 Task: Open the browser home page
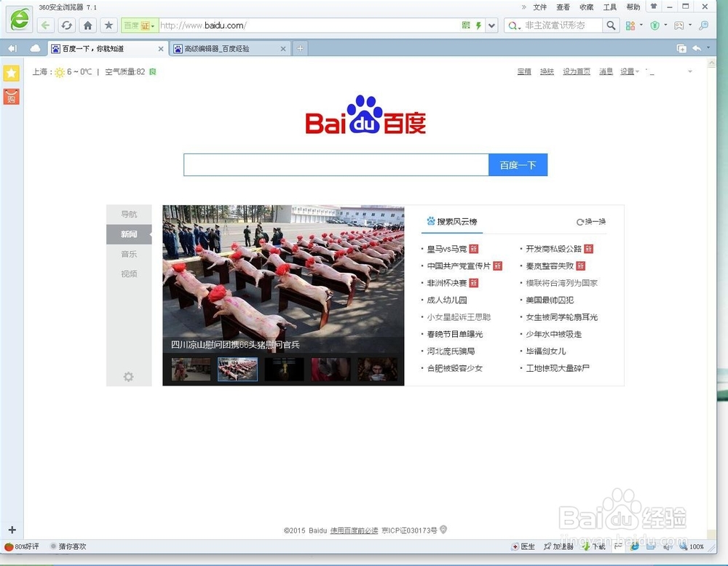pos(87,24)
